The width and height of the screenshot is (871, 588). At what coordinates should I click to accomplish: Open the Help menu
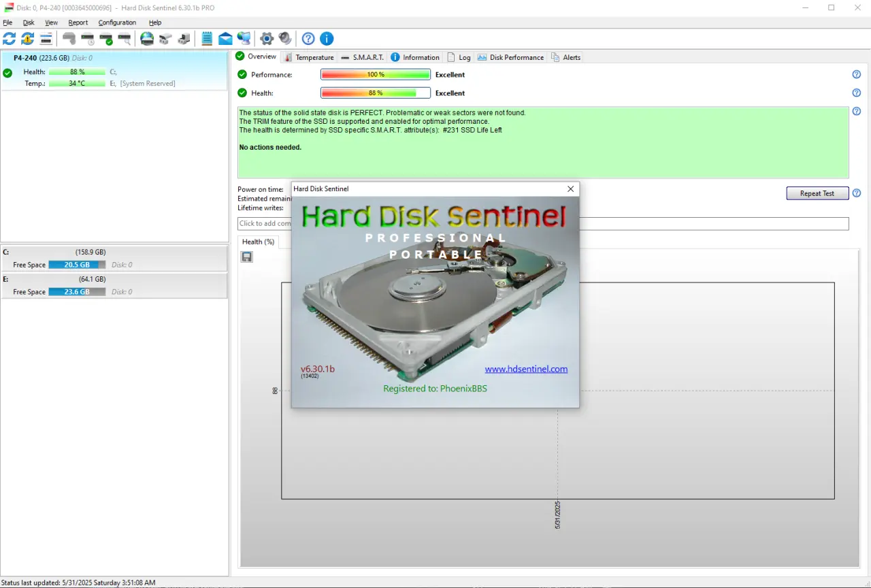pos(155,22)
